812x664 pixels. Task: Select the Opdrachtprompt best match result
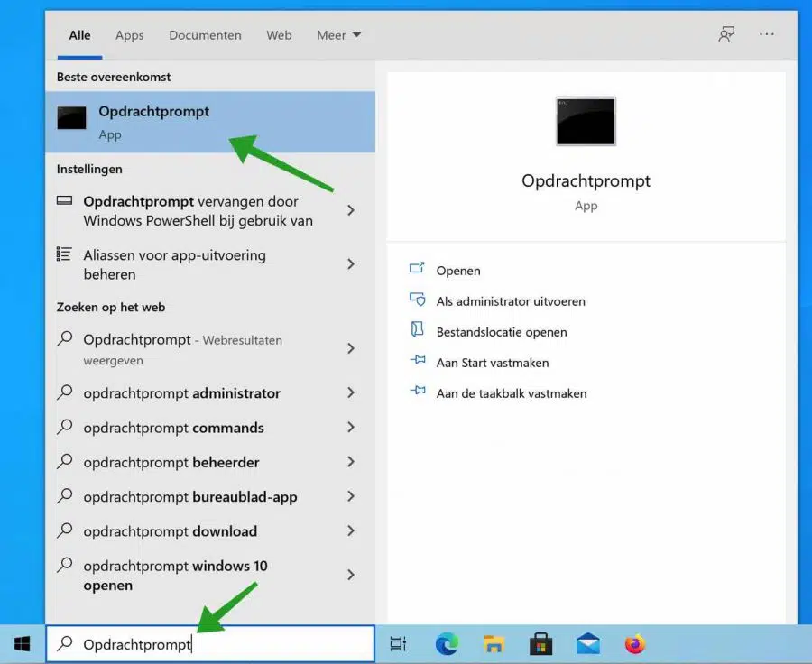210,122
